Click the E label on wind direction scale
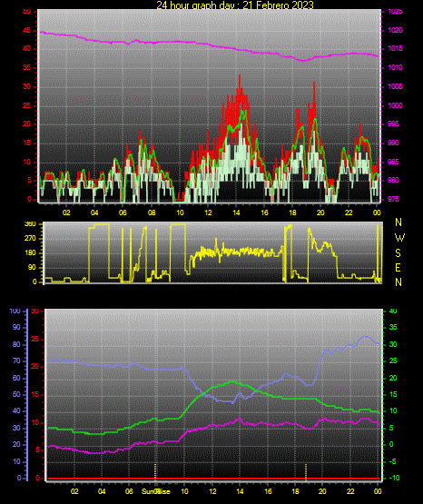The width and height of the screenshot is (423, 504). click(398, 268)
